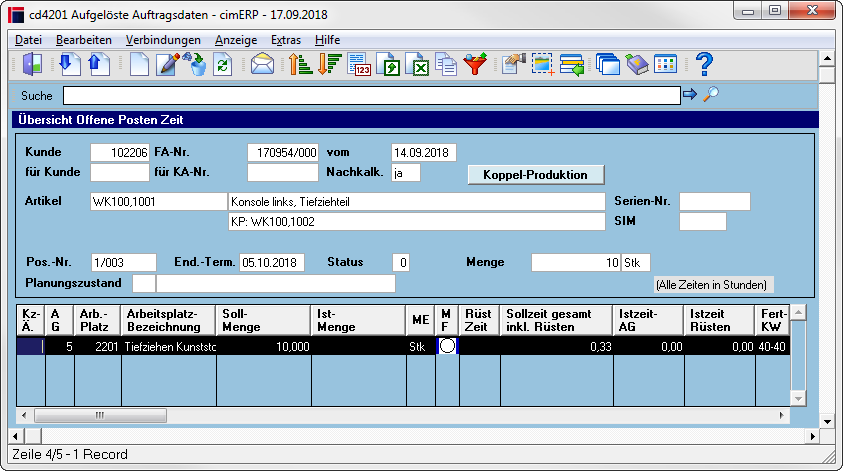Viewport: 843px width, 471px height.
Task: Click the blue arrow next to search field
Action: pos(690,95)
